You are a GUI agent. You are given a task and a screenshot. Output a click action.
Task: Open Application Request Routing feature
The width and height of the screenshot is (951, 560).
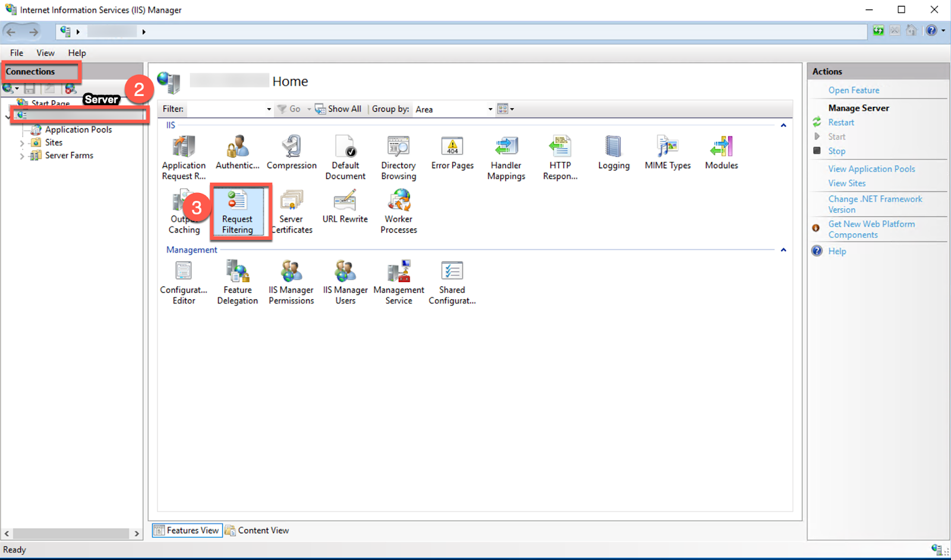(184, 157)
